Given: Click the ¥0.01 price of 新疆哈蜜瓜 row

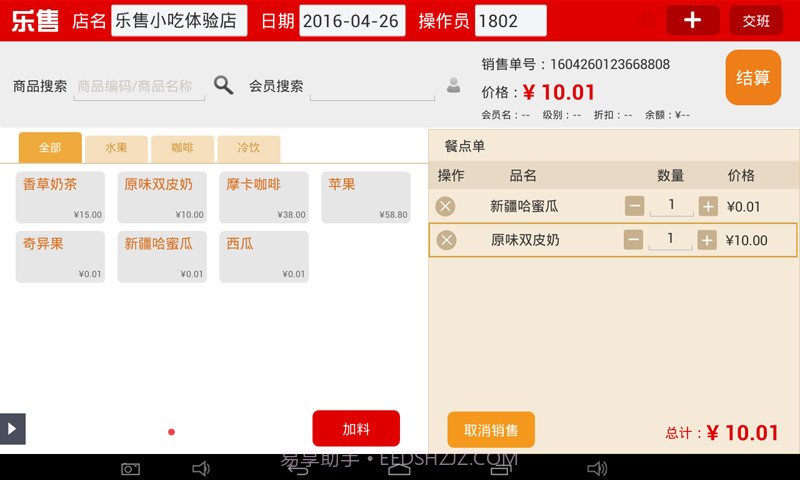Looking at the screenshot, I should [743, 207].
